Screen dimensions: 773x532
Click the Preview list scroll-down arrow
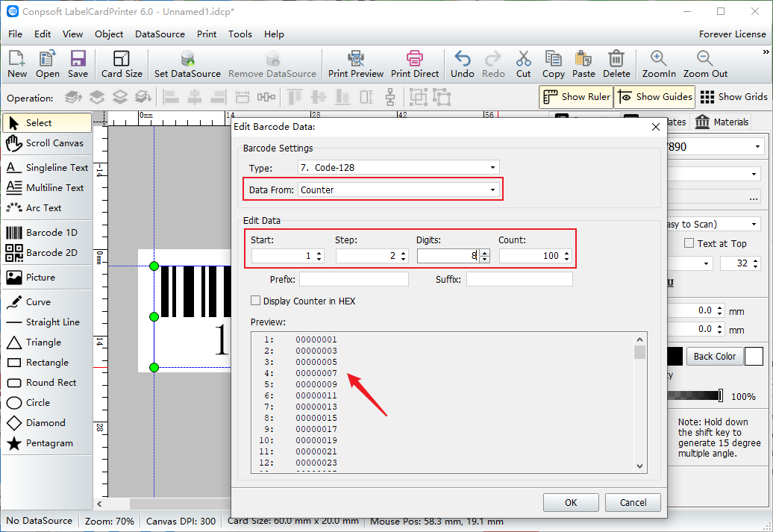(x=640, y=466)
